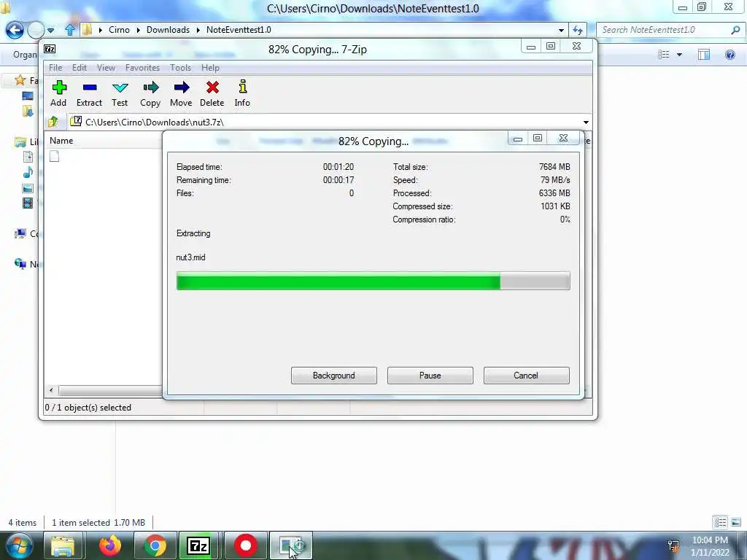Switch to large icons view in the Explorer status bar
This screenshot has height=560, width=747.
[x=736, y=522]
